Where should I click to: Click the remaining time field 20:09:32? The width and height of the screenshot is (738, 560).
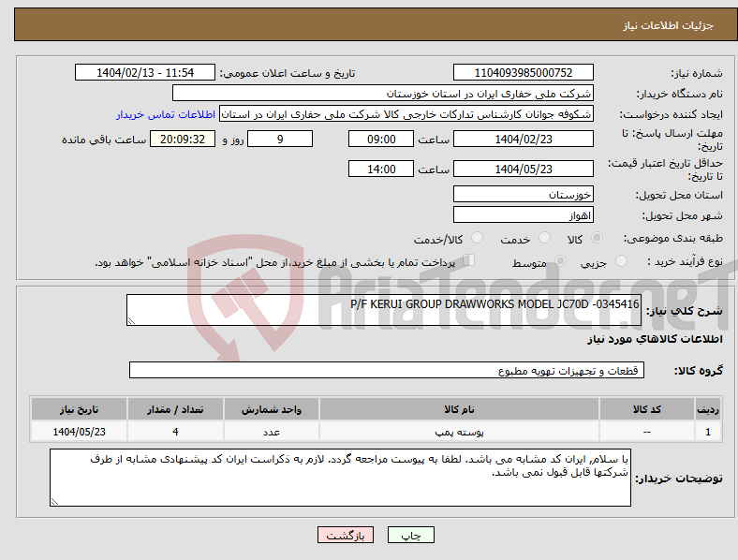[183, 139]
